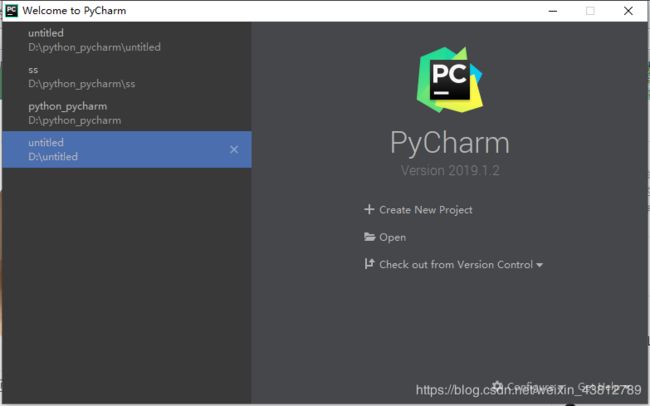
Task: Click the D:\python_pycharm path text
Action: pyautogui.click(x=75, y=120)
